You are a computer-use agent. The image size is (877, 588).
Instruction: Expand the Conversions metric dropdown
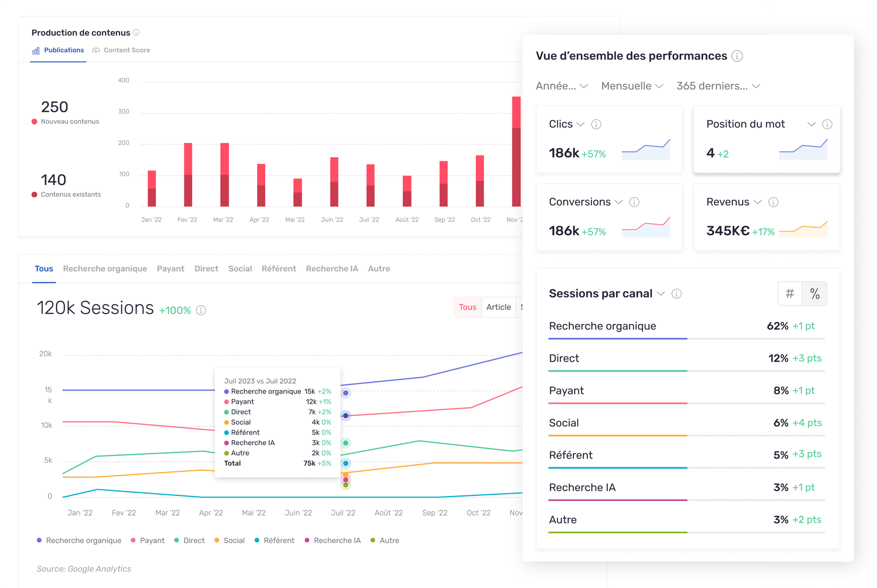pyautogui.click(x=618, y=202)
